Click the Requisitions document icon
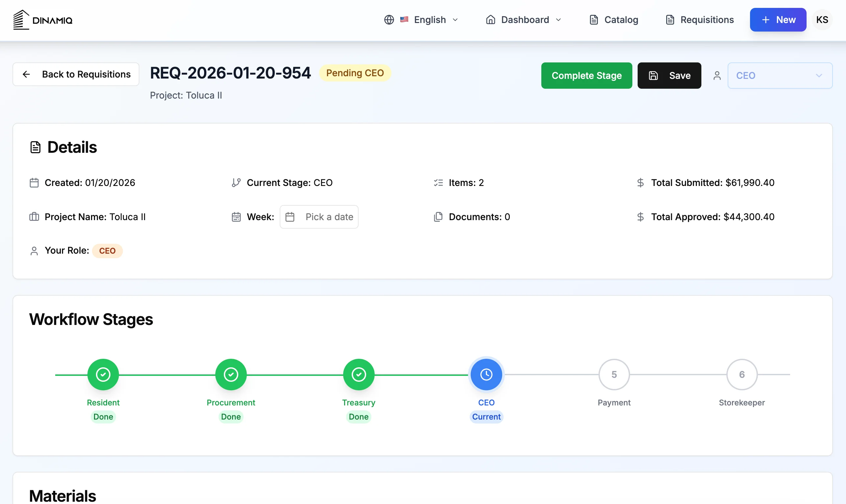Screen dimensions: 846x504 (x=670, y=20)
